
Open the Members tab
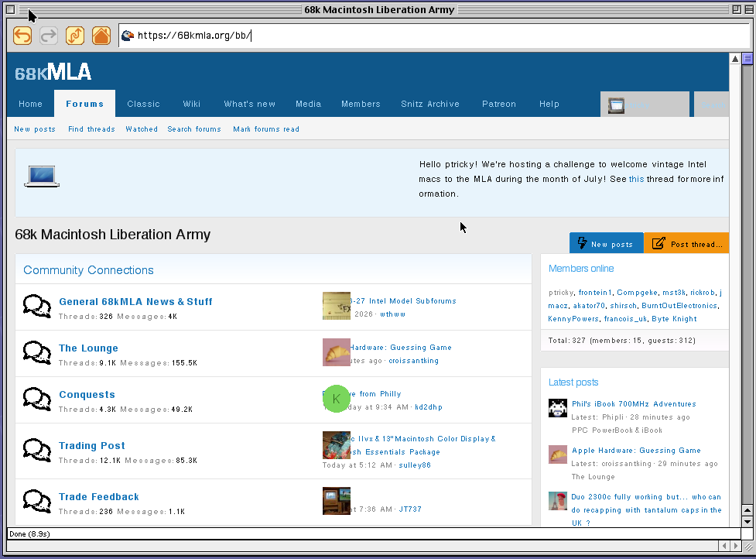(361, 104)
